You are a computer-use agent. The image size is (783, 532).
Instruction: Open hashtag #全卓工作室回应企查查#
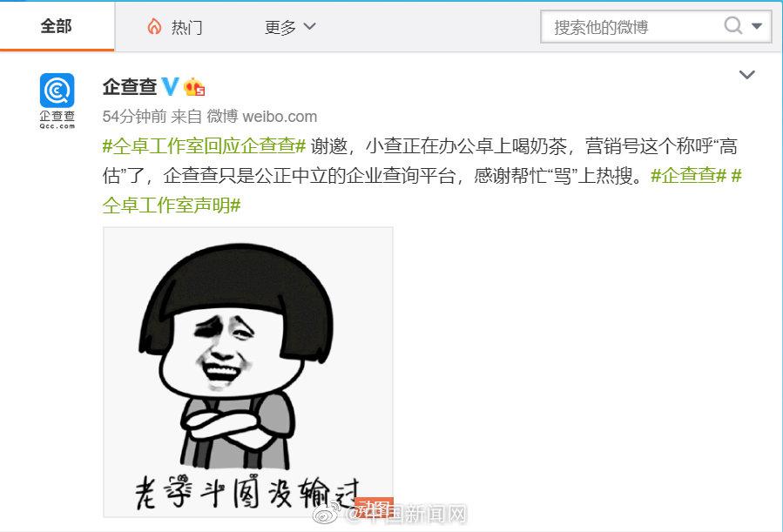204,145
